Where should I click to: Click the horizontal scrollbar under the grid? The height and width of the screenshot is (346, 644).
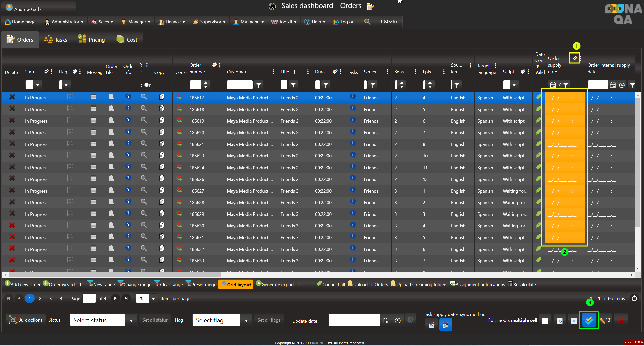tap(115, 274)
